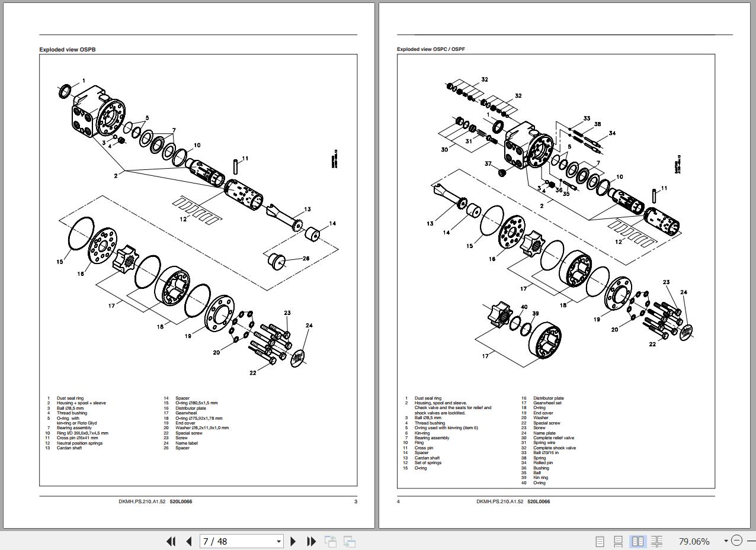Viewport: 756px width, 550px height.
Task: Open the page number dropdown arrow
Action: coord(279,541)
